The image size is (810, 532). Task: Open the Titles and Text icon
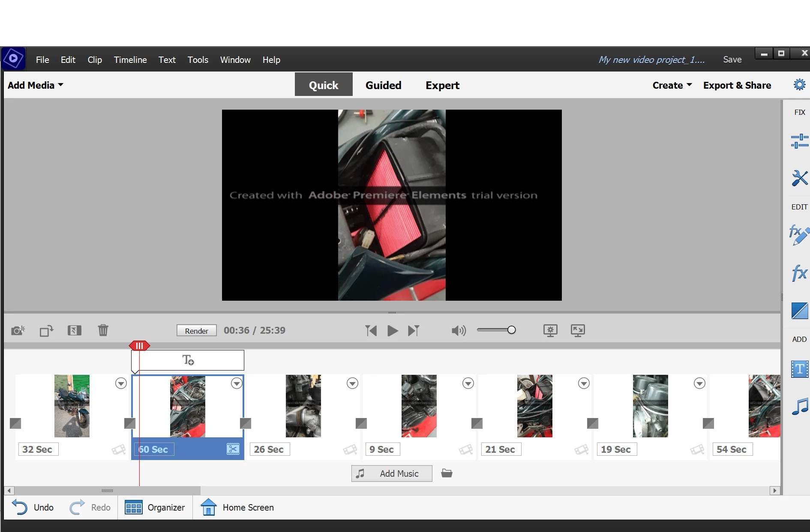click(x=799, y=369)
